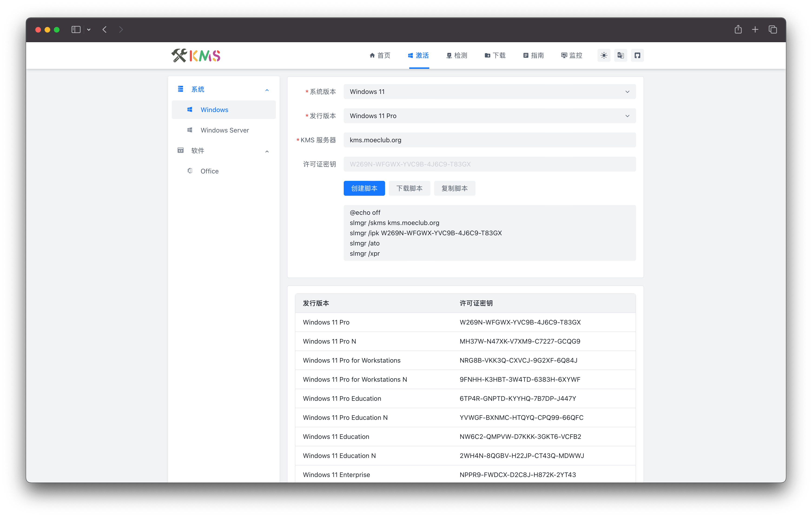
Task: Click the 下载脚本 button
Action: (409, 188)
